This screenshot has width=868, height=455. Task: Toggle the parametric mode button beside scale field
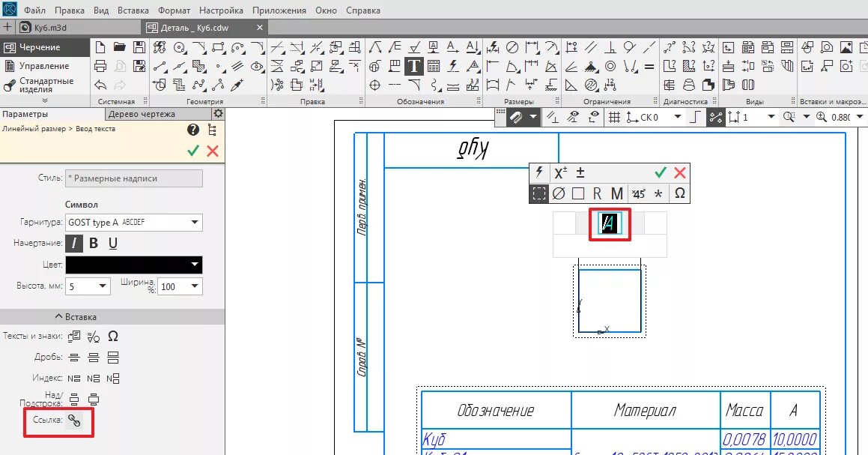(715, 117)
